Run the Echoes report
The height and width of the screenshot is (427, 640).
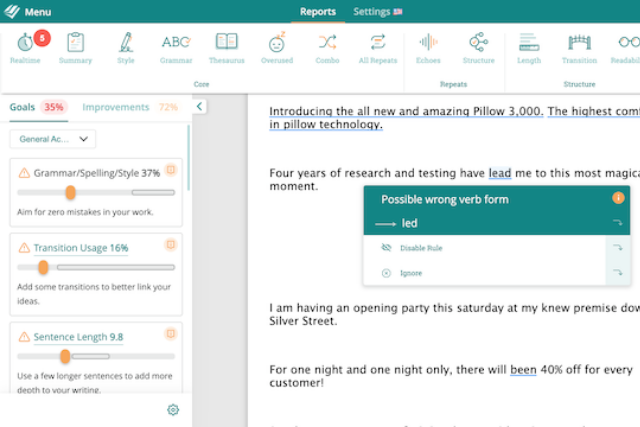coord(428,48)
